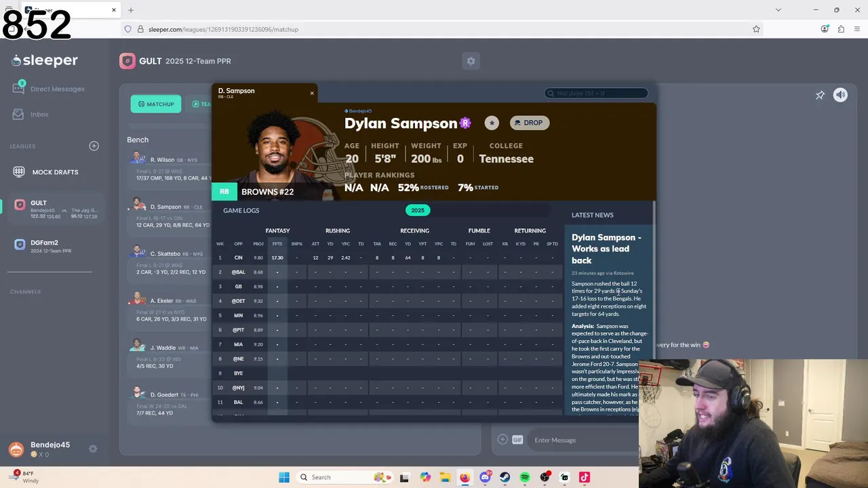This screenshot has height=488, width=868.
Task: Open the Firefox account icon
Action: 825,29
